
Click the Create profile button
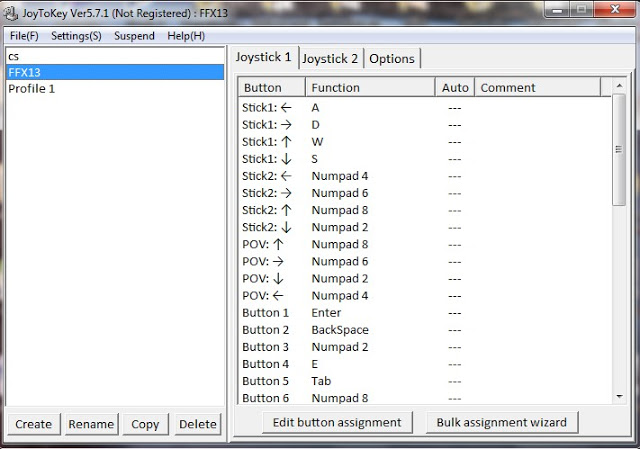coord(33,424)
